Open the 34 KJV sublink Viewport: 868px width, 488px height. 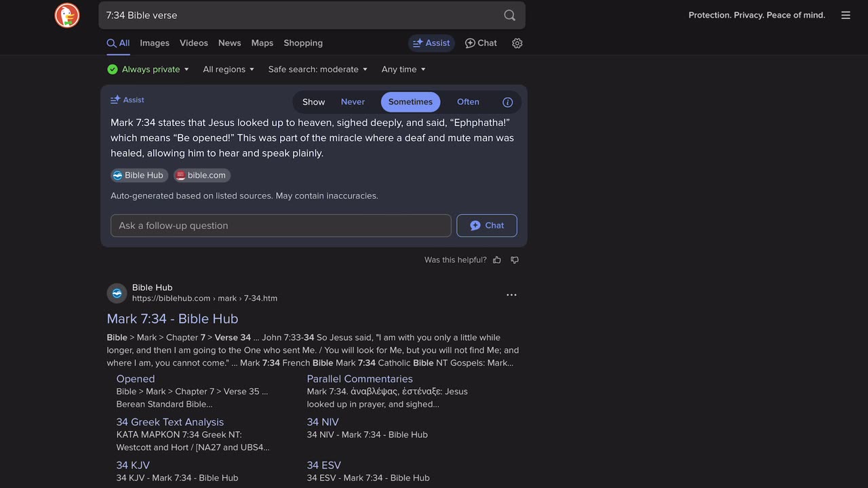[x=133, y=466]
